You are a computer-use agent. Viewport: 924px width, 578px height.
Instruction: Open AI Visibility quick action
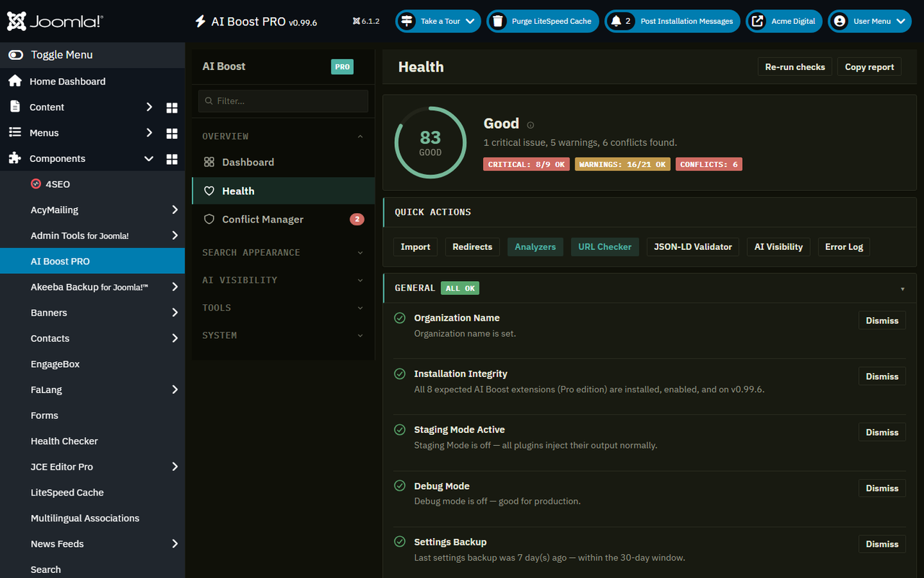[x=778, y=247]
